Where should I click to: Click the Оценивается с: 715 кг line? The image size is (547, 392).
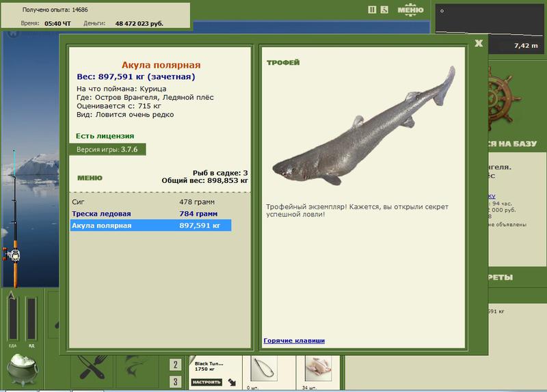118,106
